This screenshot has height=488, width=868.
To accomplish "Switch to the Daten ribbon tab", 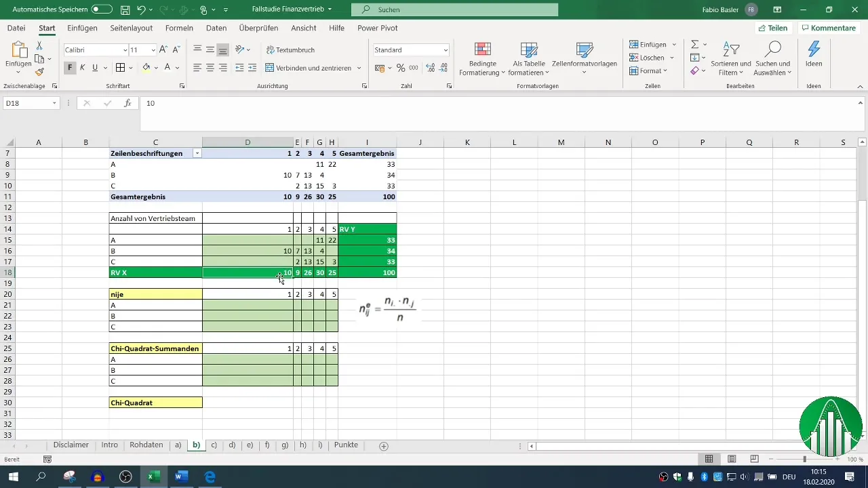I will 216,28.
